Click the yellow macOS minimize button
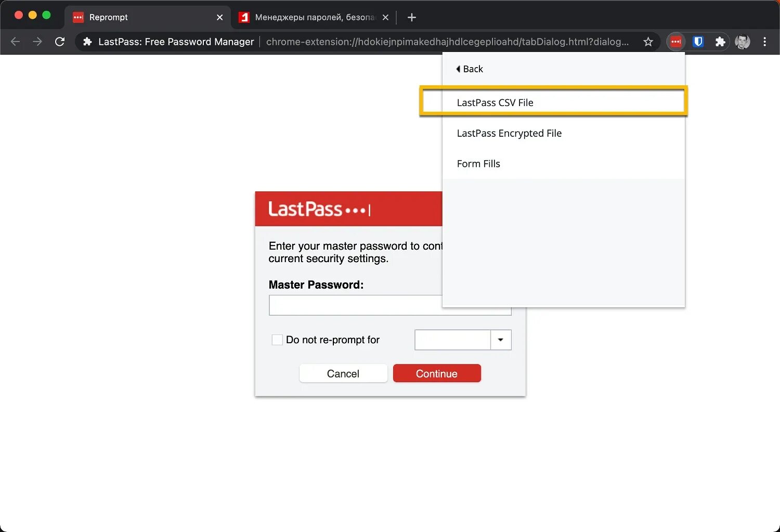The width and height of the screenshot is (780, 532). (x=33, y=15)
